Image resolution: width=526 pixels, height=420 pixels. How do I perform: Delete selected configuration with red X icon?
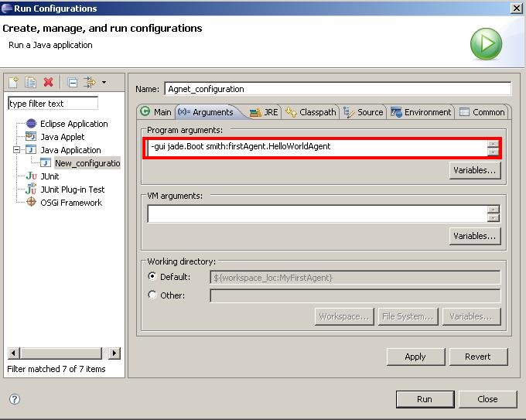(49, 82)
